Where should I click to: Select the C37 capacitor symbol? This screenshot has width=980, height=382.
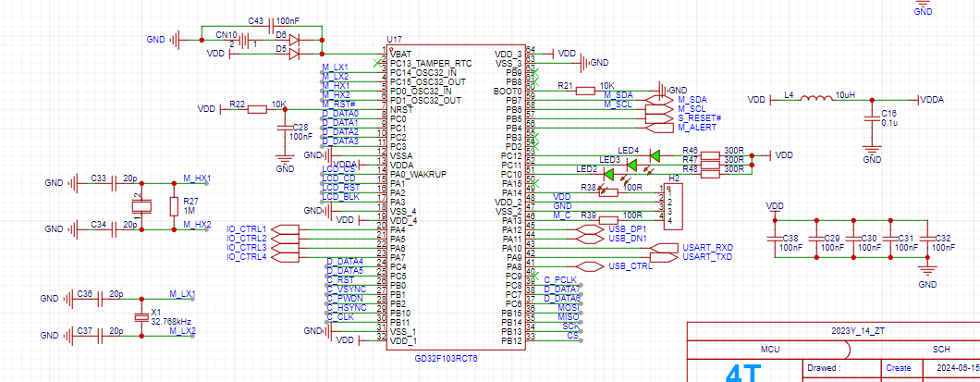(x=102, y=336)
